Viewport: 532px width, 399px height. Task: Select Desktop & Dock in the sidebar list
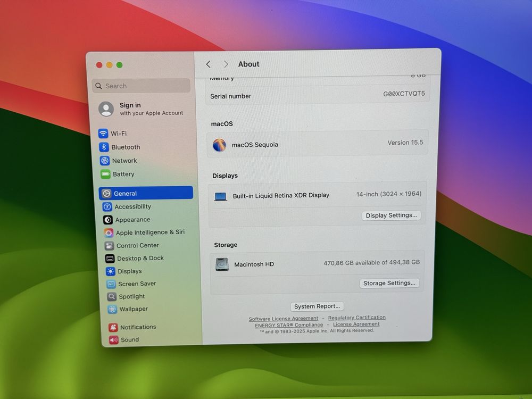pos(140,259)
